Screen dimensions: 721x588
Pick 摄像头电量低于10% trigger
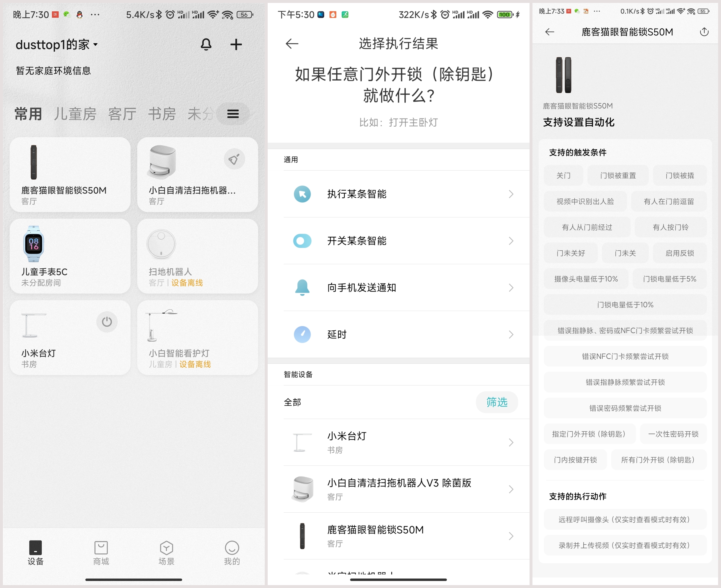(x=586, y=279)
